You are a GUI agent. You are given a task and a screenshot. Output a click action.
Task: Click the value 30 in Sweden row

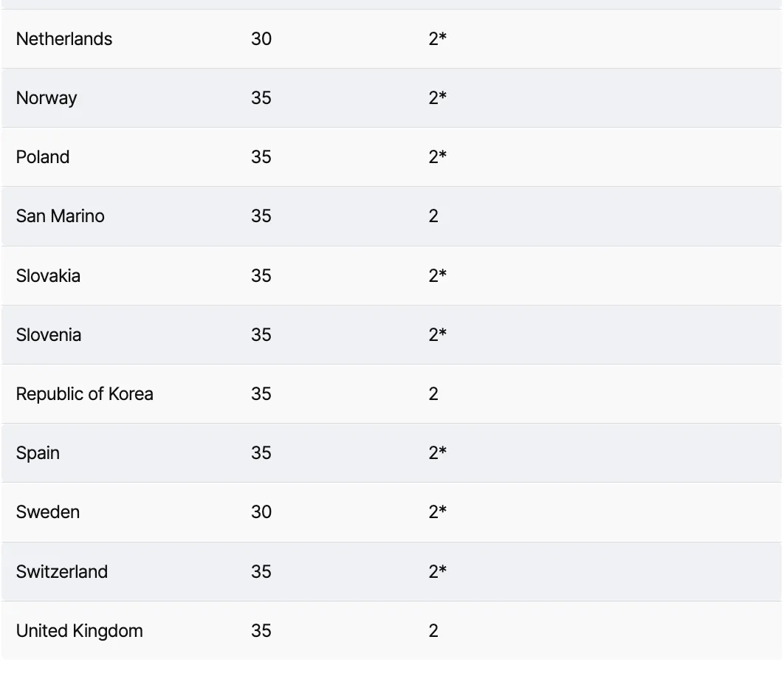(261, 512)
